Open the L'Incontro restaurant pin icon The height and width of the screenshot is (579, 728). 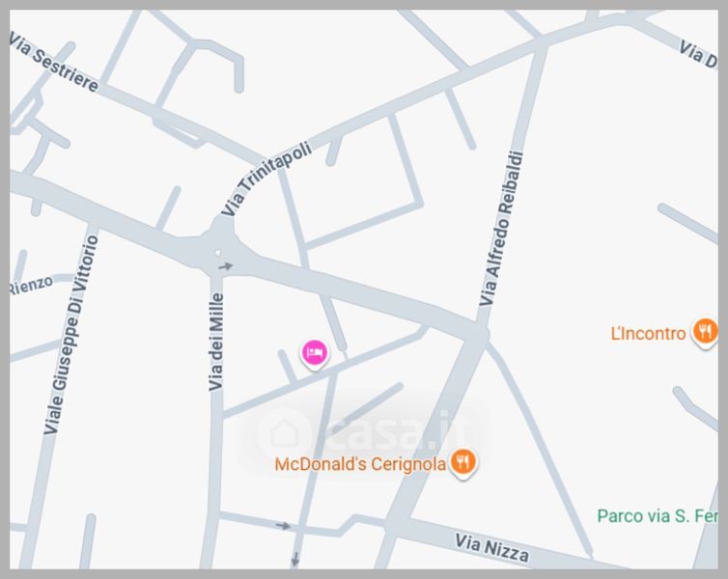coord(705,333)
